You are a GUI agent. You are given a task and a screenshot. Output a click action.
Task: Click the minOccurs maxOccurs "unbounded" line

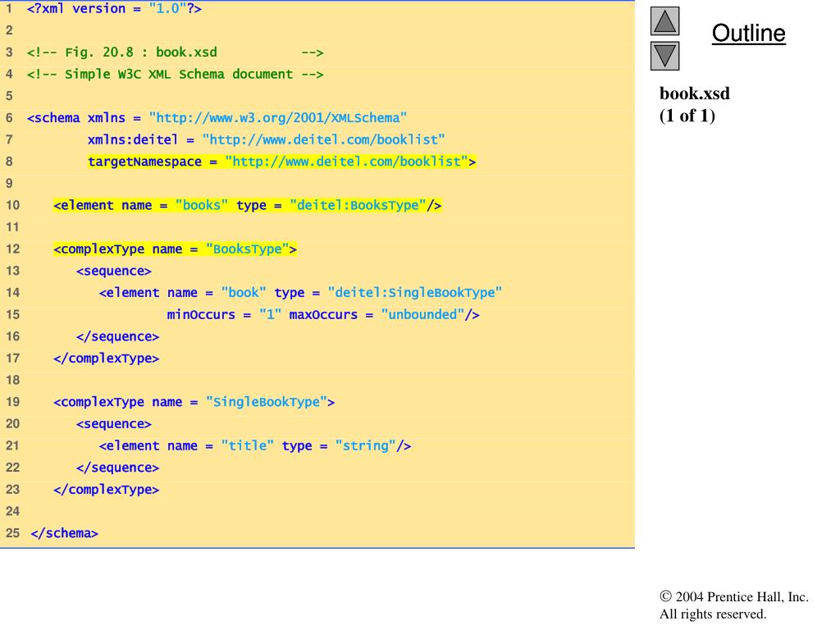click(x=323, y=314)
